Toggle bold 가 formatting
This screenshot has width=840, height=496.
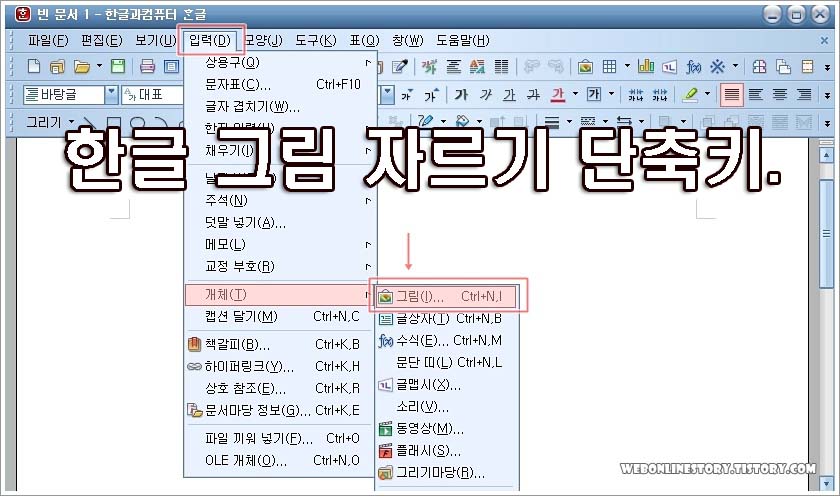click(461, 95)
